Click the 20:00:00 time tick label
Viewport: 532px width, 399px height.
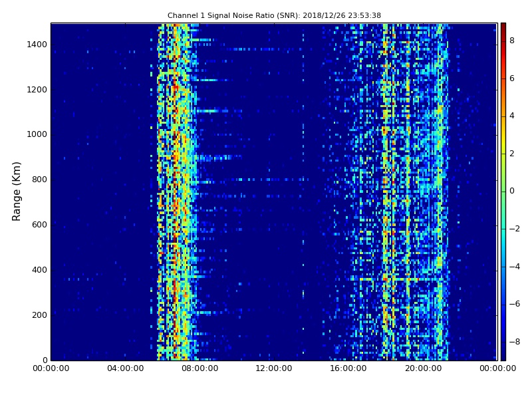click(x=423, y=368)
